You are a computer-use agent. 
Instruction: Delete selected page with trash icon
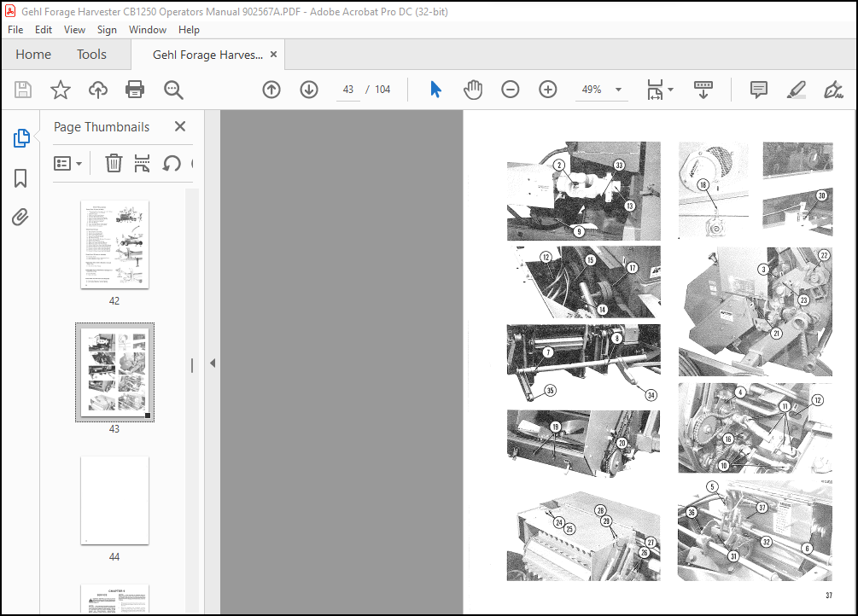[x=114, y=163]
